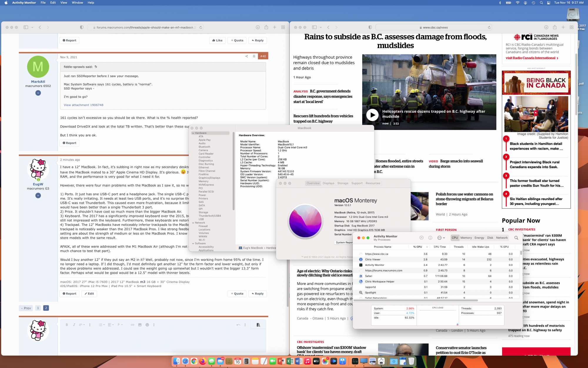Open the macrumors Safari sidebar dropdown arrow
The height and width of the screenshot is (368, 588).
point(32,27)
